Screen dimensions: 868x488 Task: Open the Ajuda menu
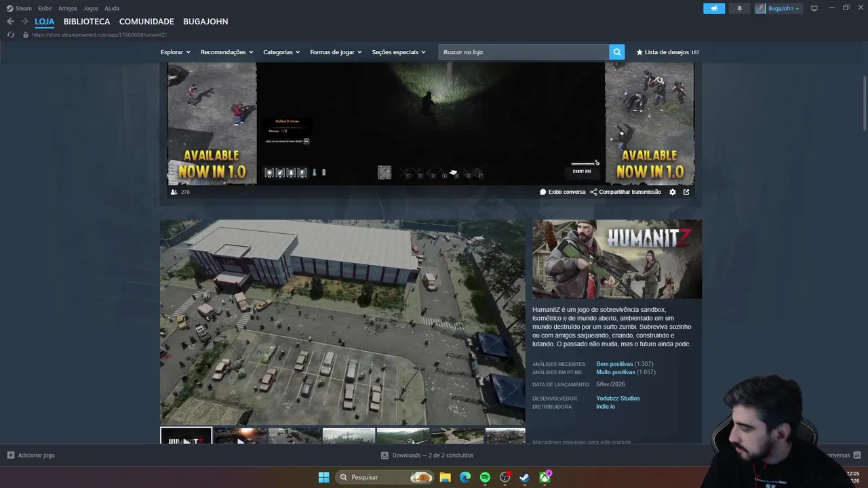112,8
